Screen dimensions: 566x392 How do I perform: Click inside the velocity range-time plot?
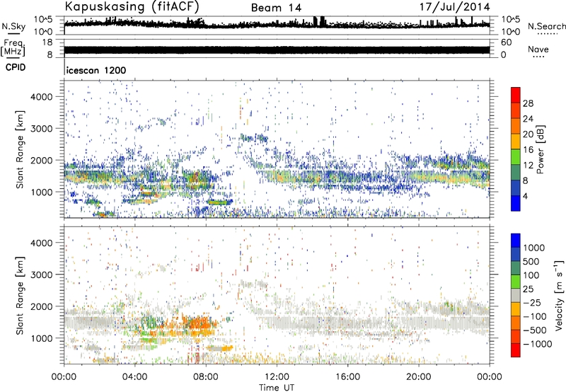tap(277, 295)
